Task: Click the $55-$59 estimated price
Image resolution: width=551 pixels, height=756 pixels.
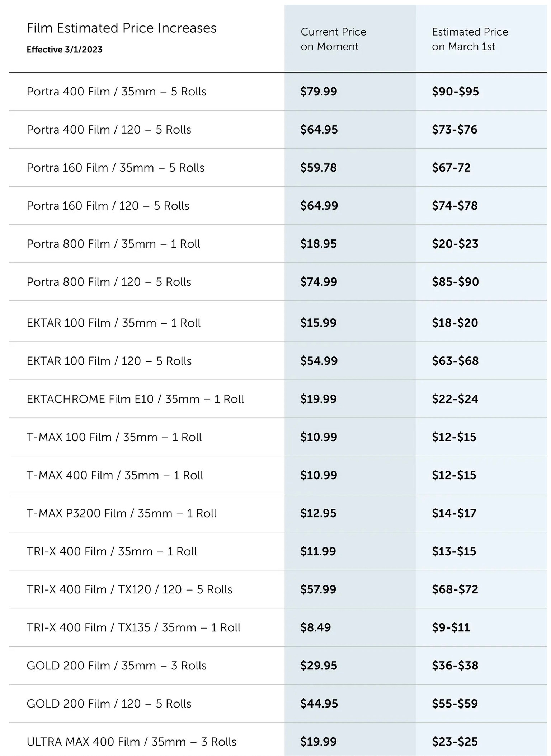Action: click(455, 703)
